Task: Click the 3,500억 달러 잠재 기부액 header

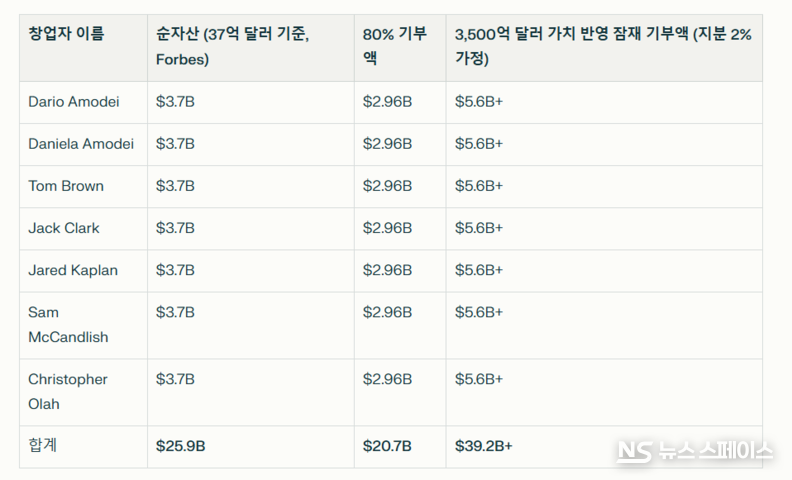Action: [603, 46]
